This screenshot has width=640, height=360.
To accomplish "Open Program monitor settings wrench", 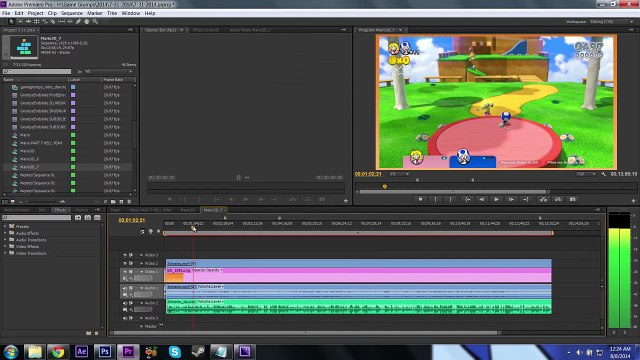I will [x=603, y=174].
